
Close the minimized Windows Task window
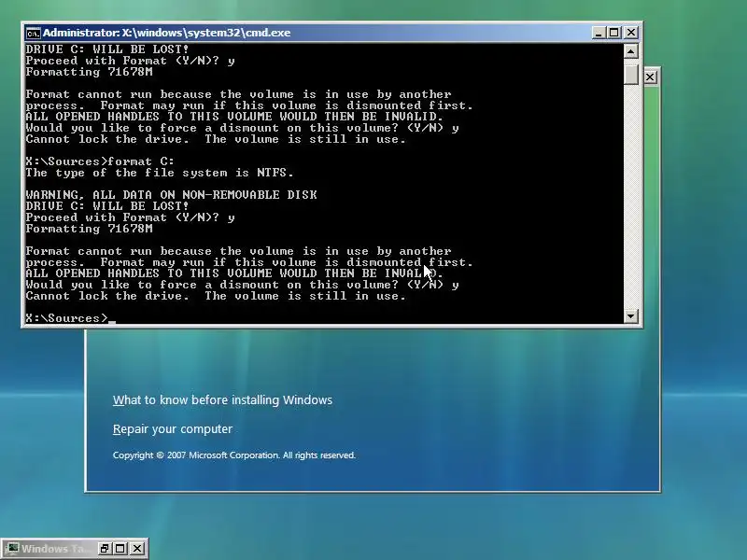[x=136, y=549]
